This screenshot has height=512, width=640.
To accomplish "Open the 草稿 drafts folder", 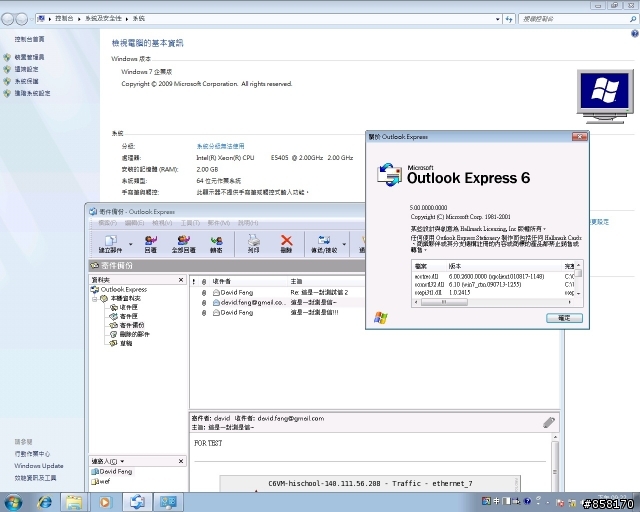I will [125, 343].
